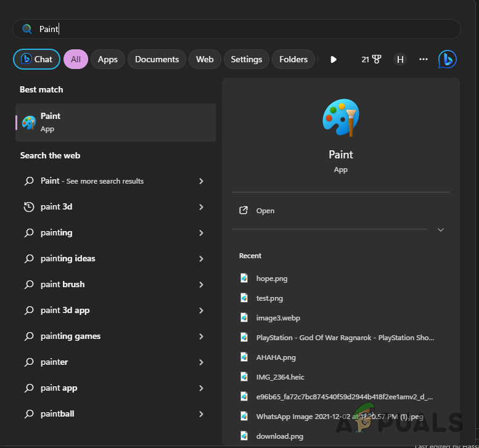Click the file icon beside e96b65_fa72c7bc file
This screenshot has width=479, height=448.
tap(244, 396)
